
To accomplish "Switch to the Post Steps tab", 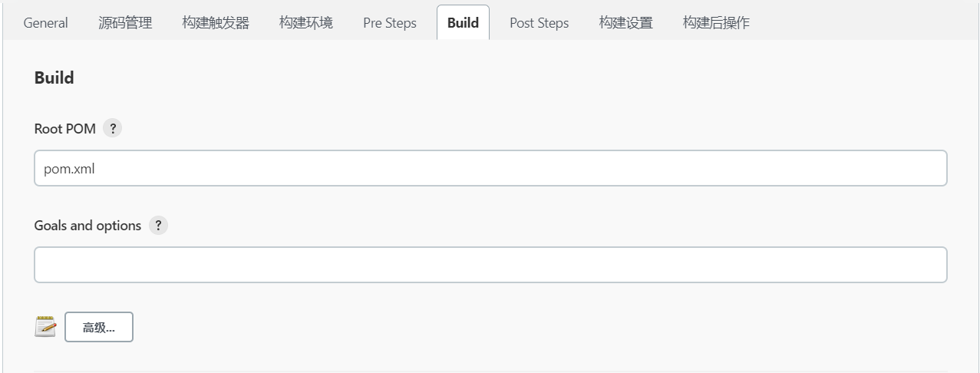I will coord(539,23).
